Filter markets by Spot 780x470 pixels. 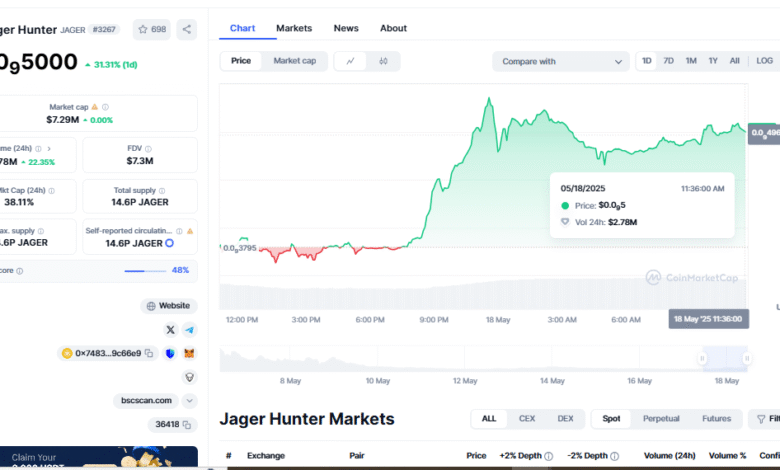[x=611, y=419]
